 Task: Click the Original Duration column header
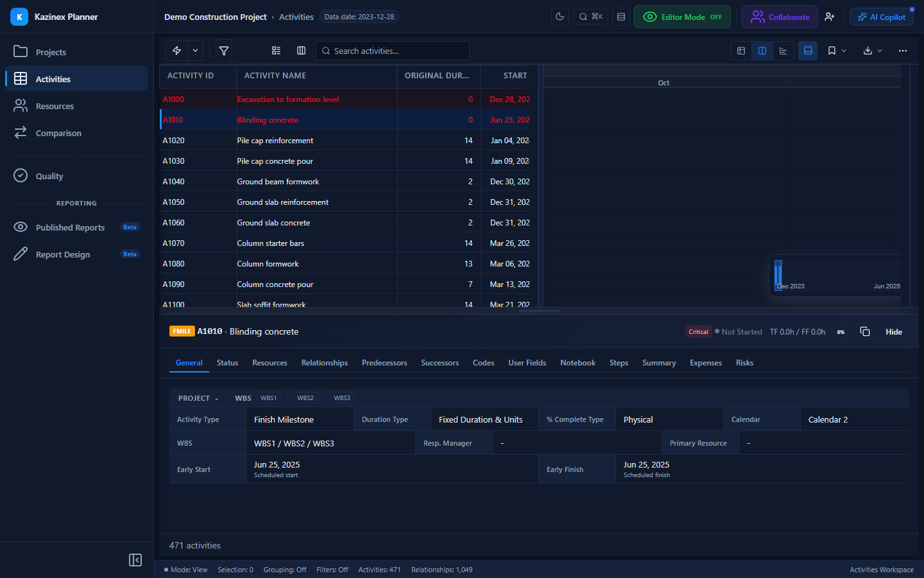[439, 76]
